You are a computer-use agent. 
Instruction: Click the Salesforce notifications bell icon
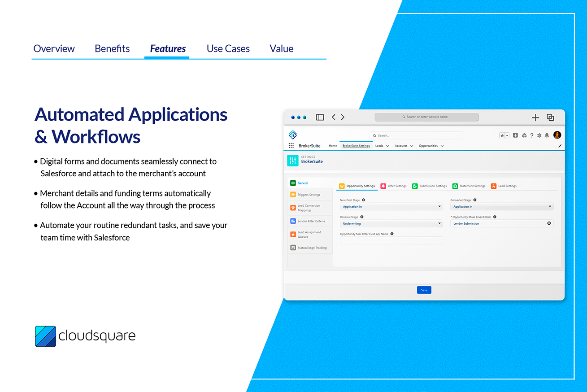[x=547, y=135]
